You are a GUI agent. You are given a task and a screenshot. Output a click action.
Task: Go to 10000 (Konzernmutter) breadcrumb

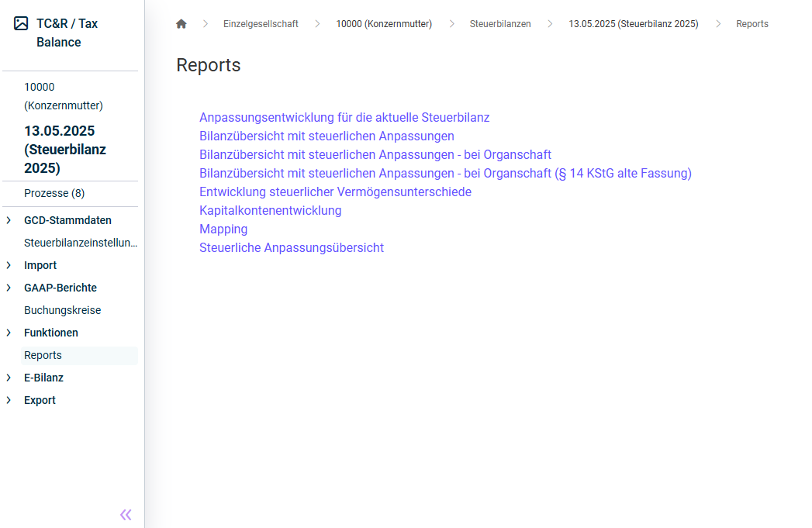coord(384,24)
